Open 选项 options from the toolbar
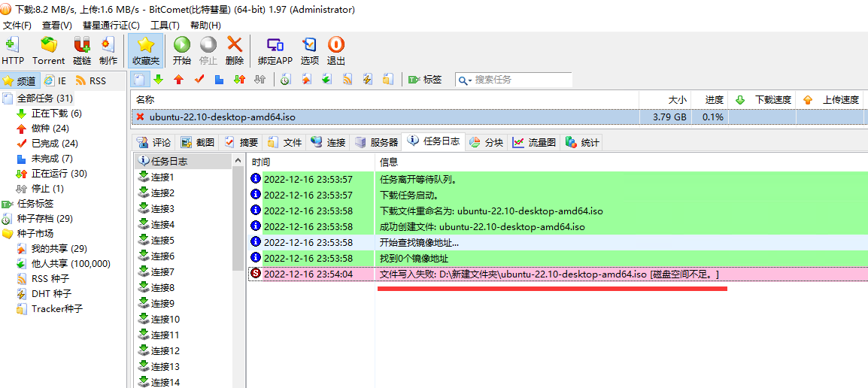Screen dimensions: 868x388 [309, 51]
